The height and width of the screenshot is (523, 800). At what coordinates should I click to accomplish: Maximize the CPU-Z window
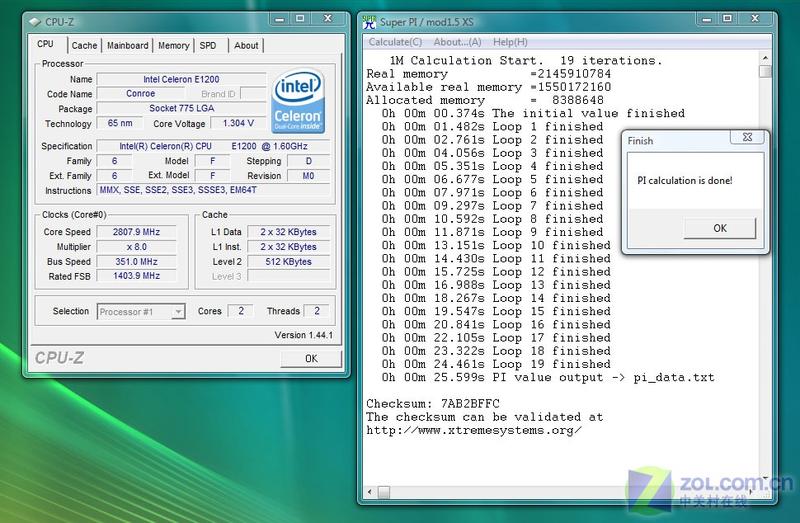click(300, 19)
